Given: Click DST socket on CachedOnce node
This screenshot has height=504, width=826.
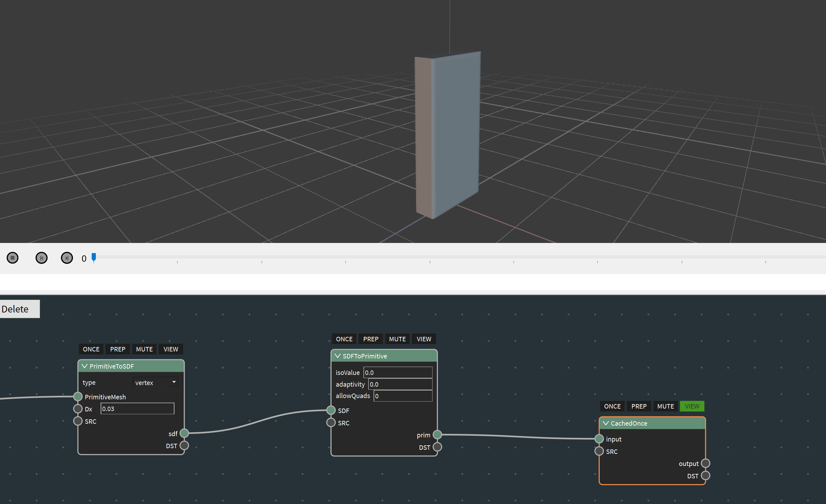Looking at the screenshot, I should 705,475.
